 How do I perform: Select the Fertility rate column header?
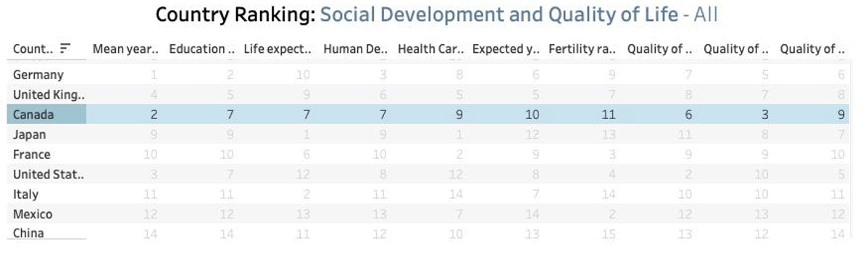point(583,49)
